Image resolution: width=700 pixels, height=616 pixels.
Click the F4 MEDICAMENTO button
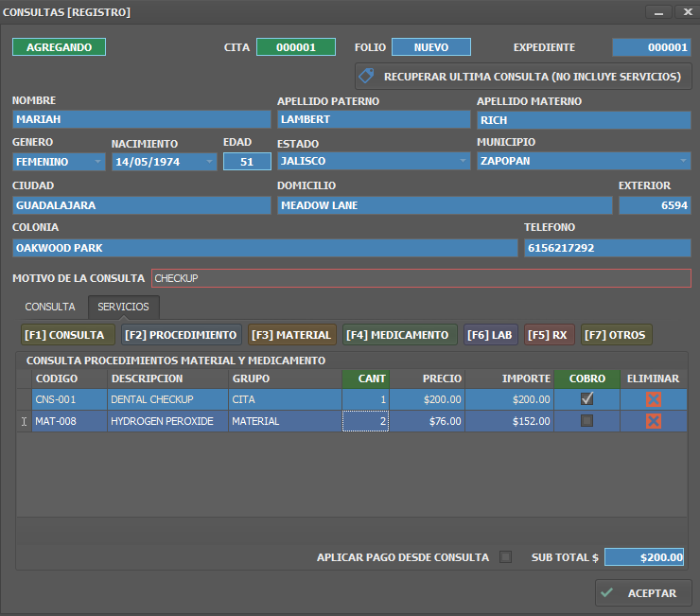pos(397,335)
